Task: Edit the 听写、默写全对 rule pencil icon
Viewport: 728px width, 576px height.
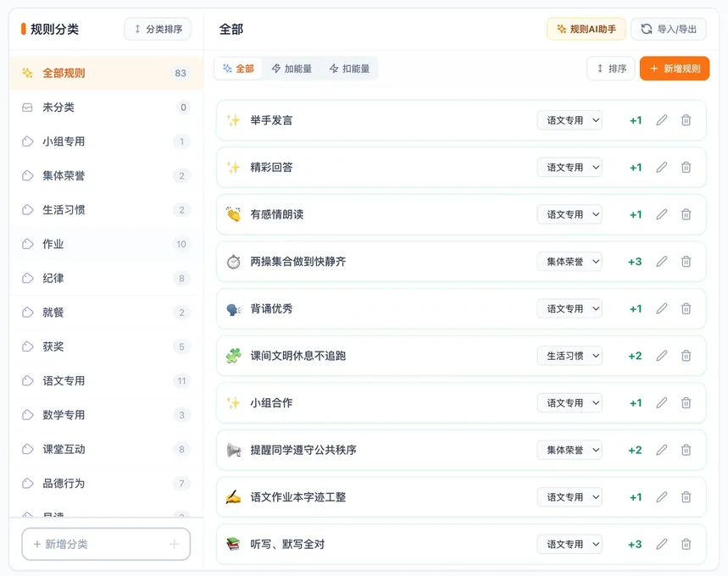Action: (662, 544)
